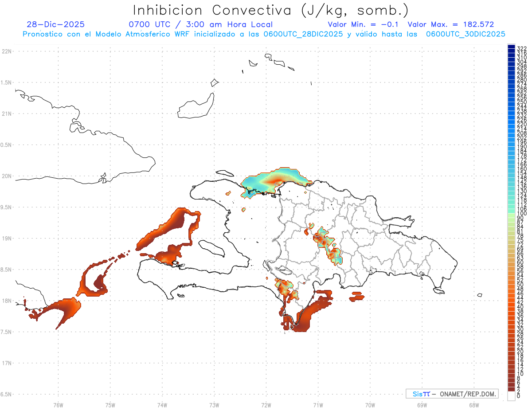The image size is (532, 411).
Task: Select the 68W longitude axis label
Action: (x=474, y=405)
